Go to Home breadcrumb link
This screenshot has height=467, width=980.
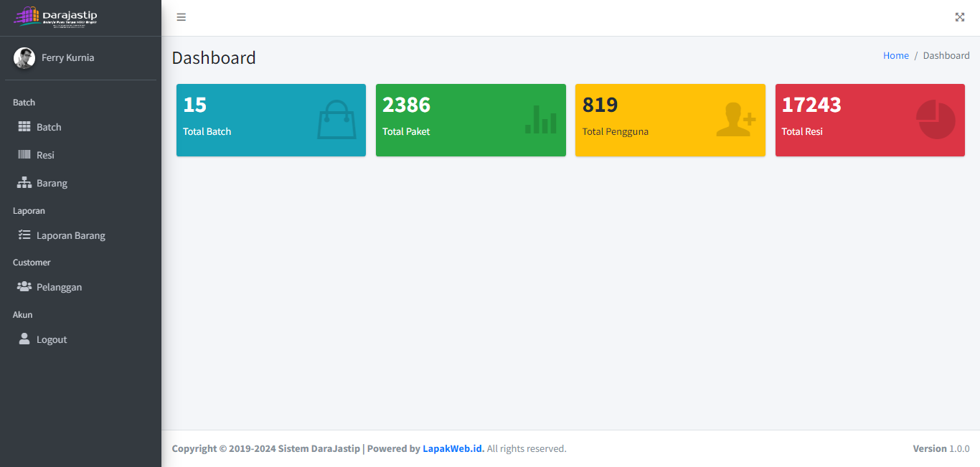895,55
